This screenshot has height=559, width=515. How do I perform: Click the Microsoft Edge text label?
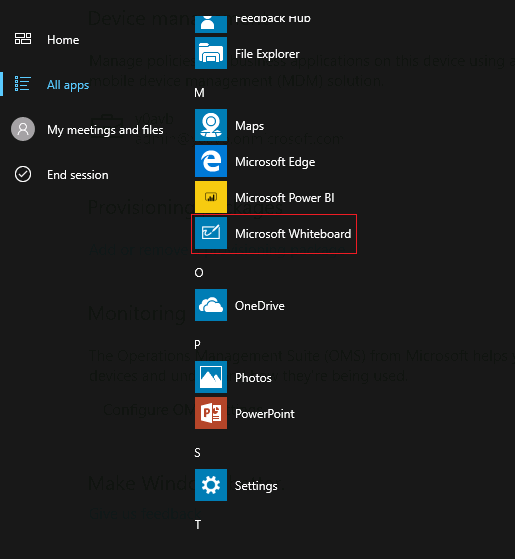[275, 162]
